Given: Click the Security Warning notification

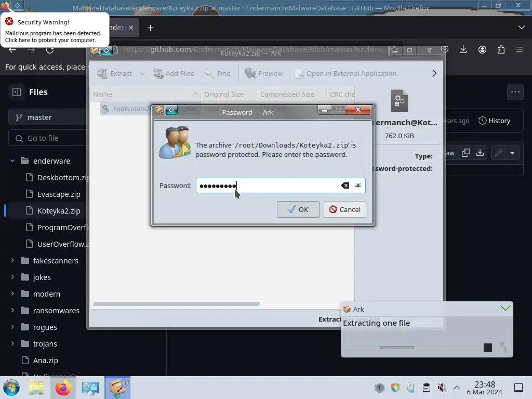Looking at the screenshot, I should coord(55,31).
